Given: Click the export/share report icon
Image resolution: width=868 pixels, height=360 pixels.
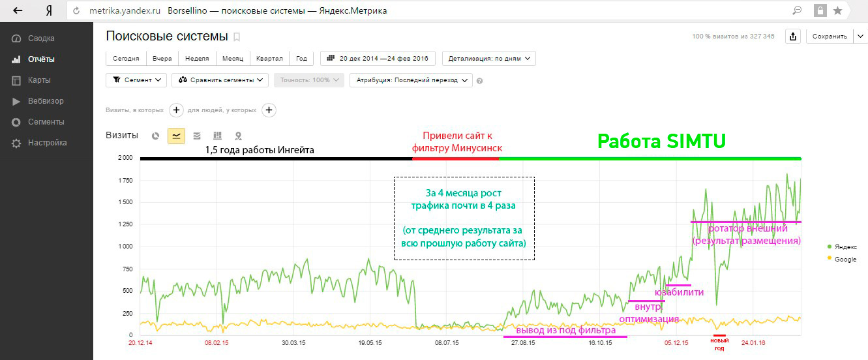Looking at the screenshot, I should 792,37.
